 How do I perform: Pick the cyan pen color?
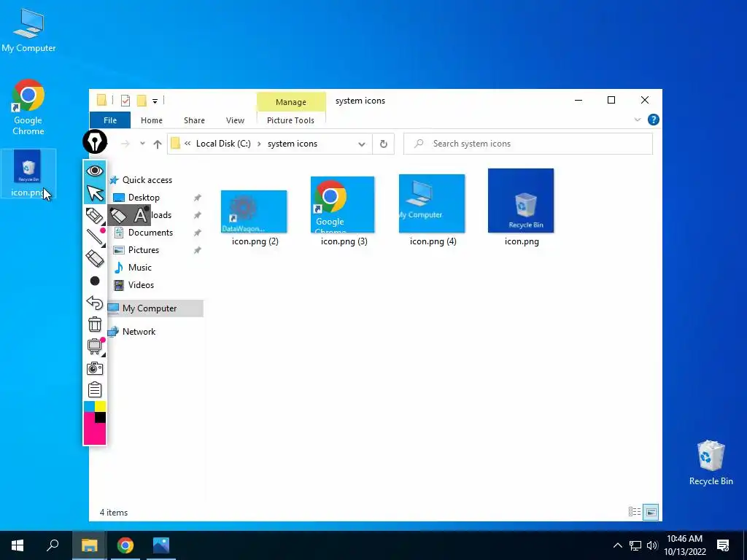point(89,407)
